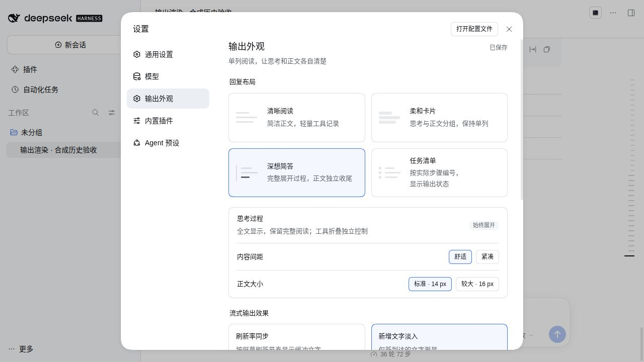Click the plus icon in 新会话
Image resolution: width=644 pixels, height=362 pixels.
click(x=58, y=45)
